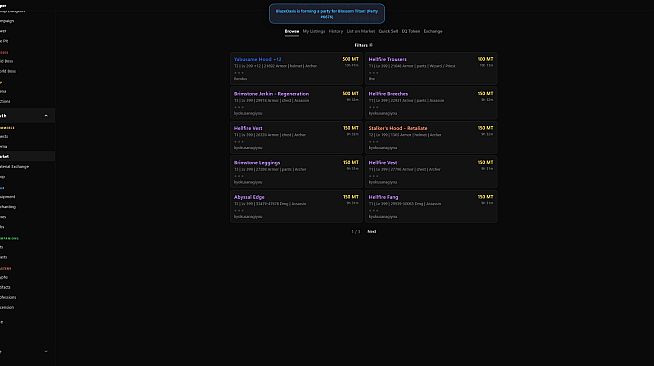Open the DQ Token tab
The height and width of the screenshot is (366, 654).
coord(411,31)
